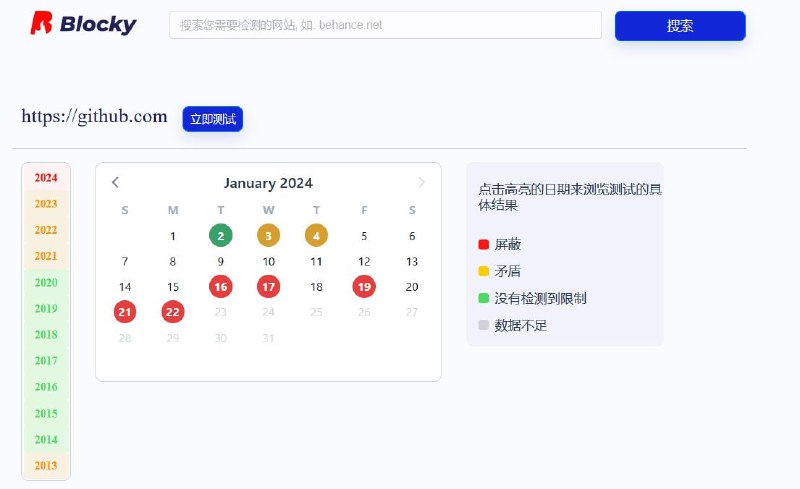Click the Blocky logo
Image resolution: width=800 pixels, height=489 pixels.
[x=83, y=23]
